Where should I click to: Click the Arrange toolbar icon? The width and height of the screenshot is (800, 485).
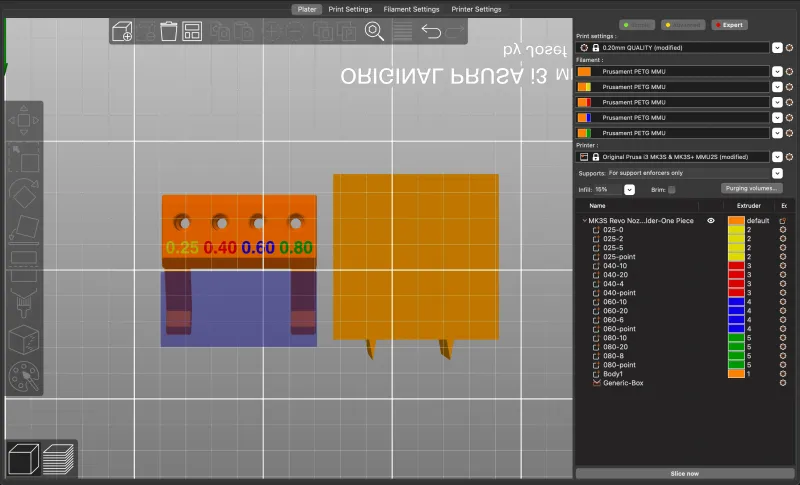coord(193,31)
